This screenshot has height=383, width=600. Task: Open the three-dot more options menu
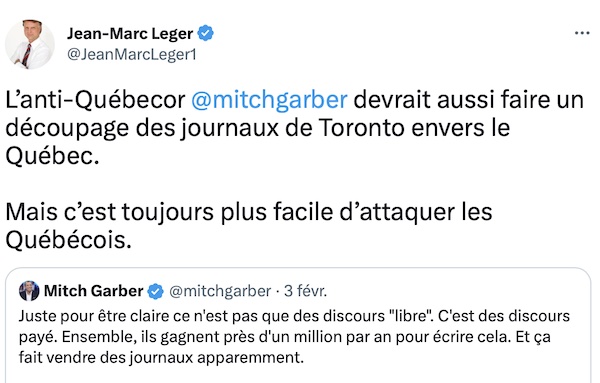click(582, 33)
